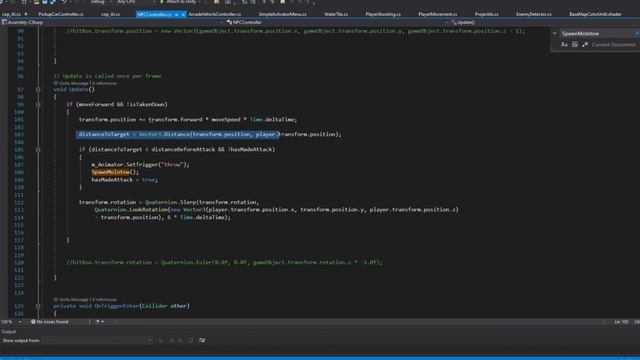Toggle Match whole word in find box

pyautogui.click(x=575, y=44)
